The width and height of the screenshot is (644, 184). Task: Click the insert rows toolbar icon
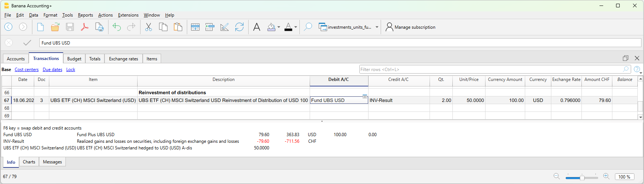tap(195, 27)
